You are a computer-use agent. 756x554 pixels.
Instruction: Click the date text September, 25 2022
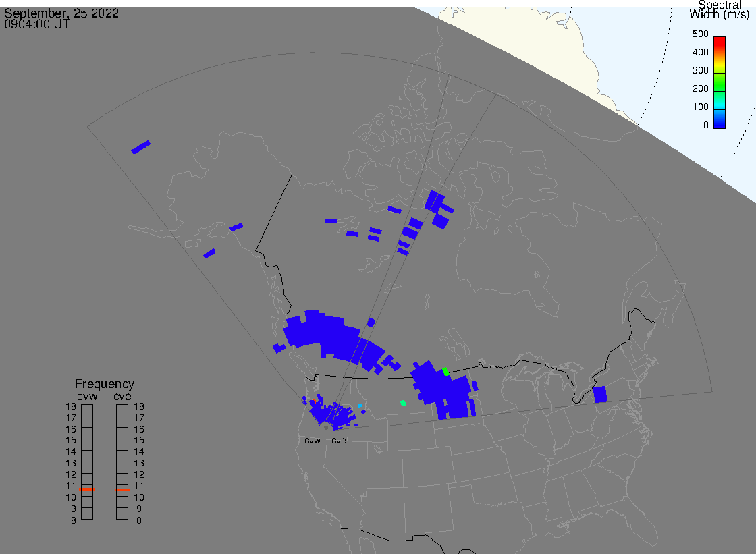tap(61, 13)
